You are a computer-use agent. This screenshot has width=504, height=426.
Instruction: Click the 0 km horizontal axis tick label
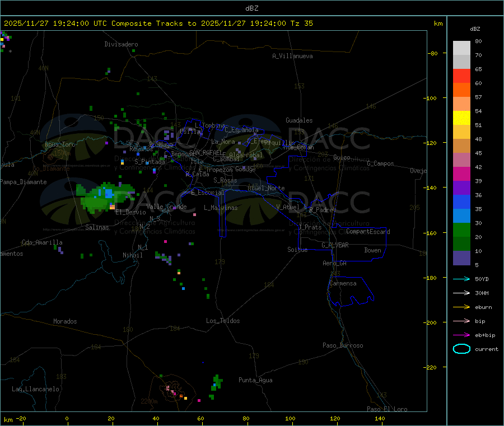[x=67, y=418]
